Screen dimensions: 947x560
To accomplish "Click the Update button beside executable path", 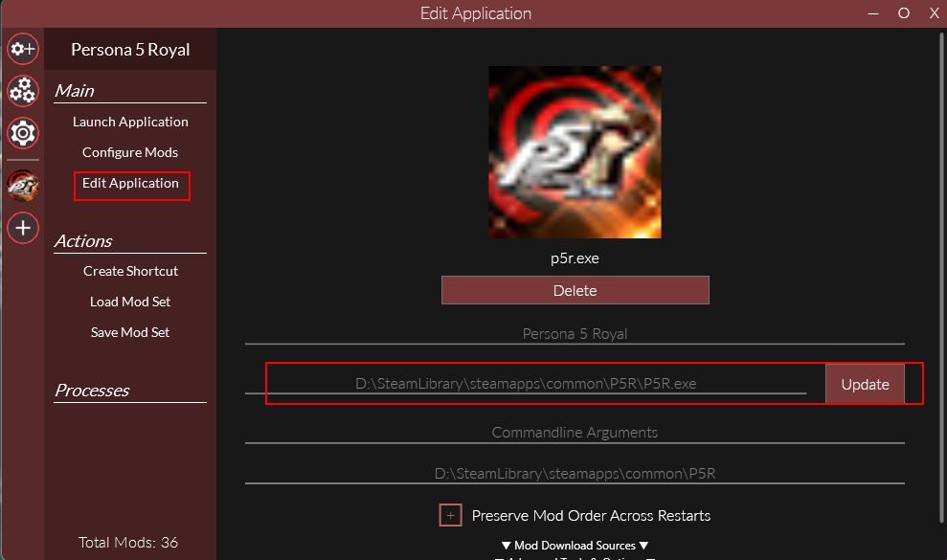I will coord(865,384).
